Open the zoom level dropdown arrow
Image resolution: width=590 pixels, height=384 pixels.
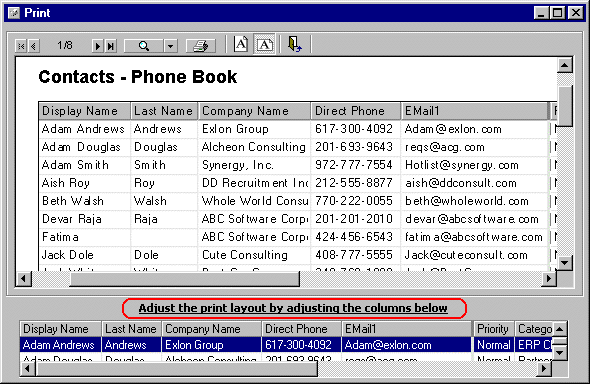(170, 46)
